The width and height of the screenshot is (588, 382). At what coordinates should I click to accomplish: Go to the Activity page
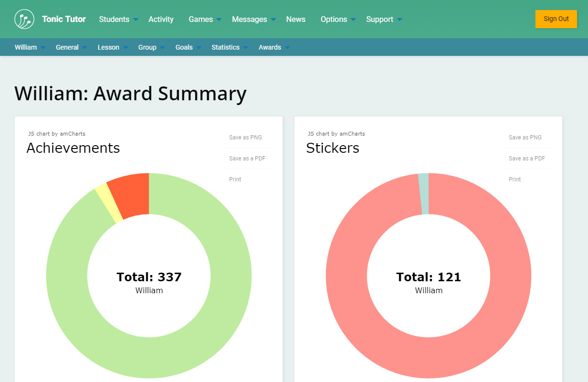coord(161,19)
